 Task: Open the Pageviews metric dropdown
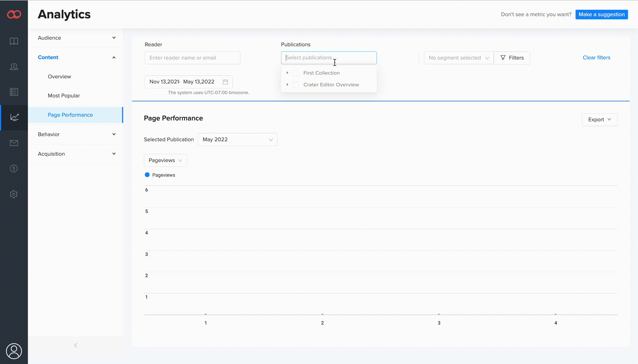point(165,160)
